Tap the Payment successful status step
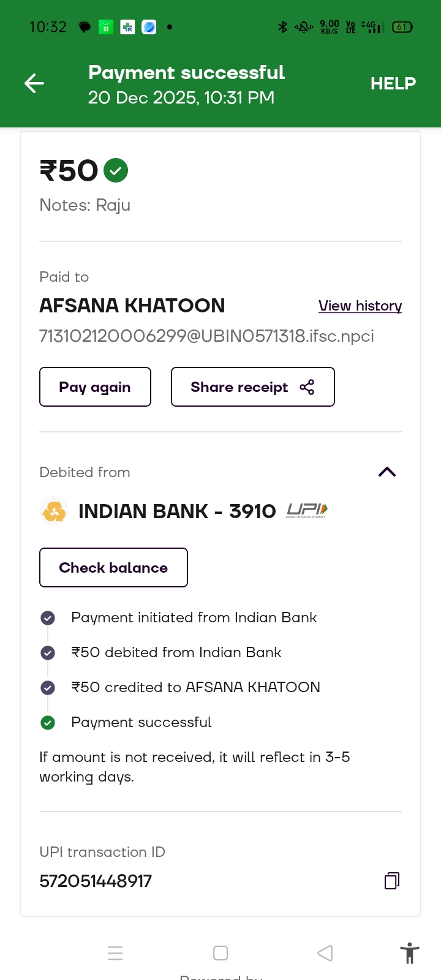Viewport: 441px width, 980px height. coord(141,723)
